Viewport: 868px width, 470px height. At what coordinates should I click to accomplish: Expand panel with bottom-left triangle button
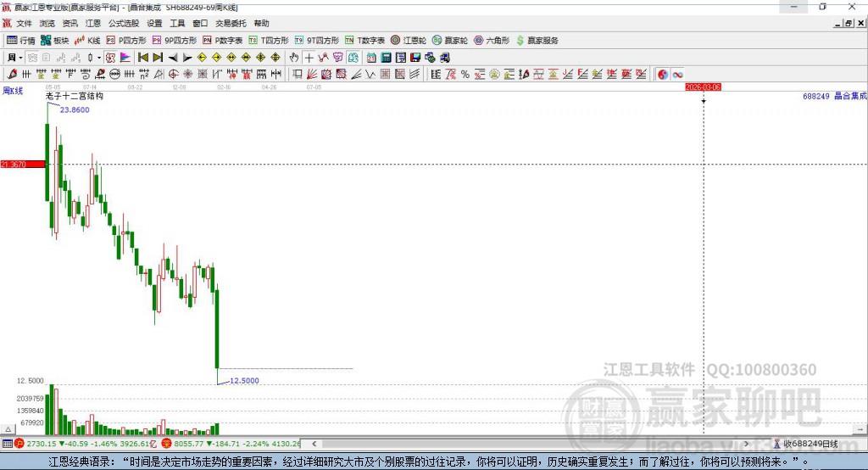point(8,429)
